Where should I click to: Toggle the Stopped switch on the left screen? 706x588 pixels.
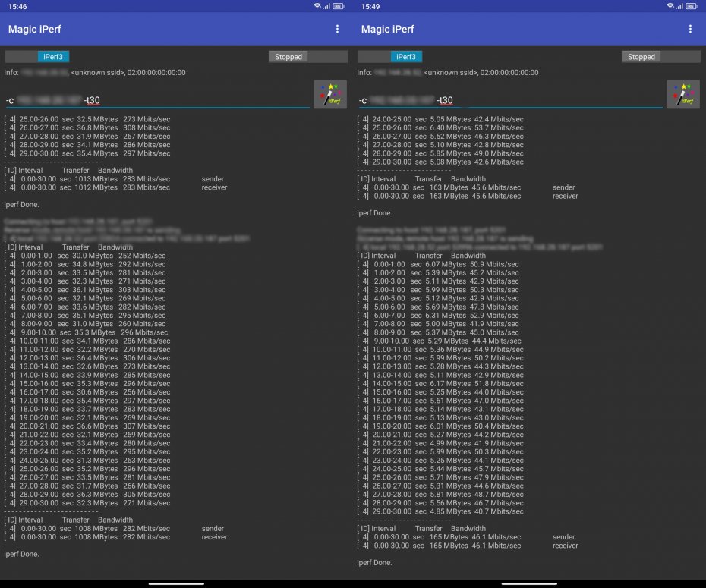tap(307, 57)
